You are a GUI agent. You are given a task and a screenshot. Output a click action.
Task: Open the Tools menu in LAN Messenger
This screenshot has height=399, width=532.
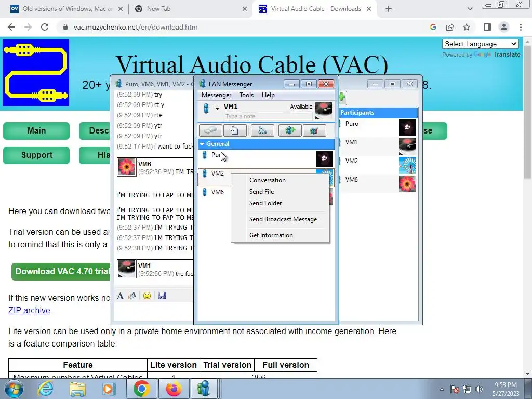246,95
